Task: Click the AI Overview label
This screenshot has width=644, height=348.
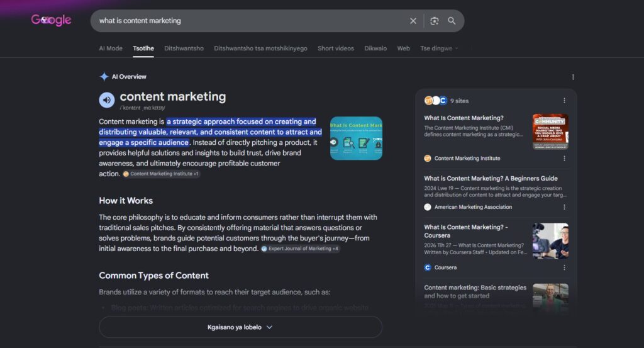Action: [x=129, y=76]
